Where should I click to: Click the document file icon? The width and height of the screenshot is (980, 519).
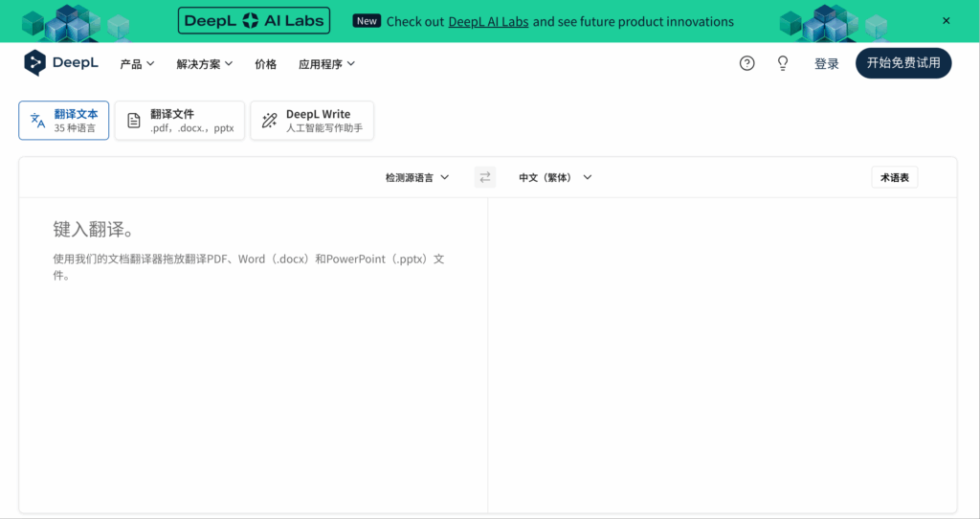pyautogui.click(x=134, y=121)
